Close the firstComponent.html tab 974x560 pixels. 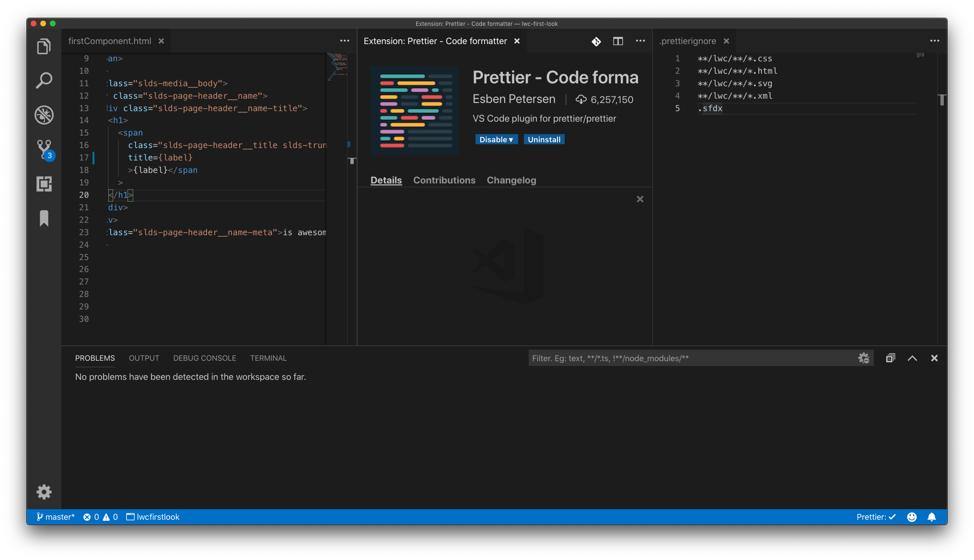coord(162,41)
